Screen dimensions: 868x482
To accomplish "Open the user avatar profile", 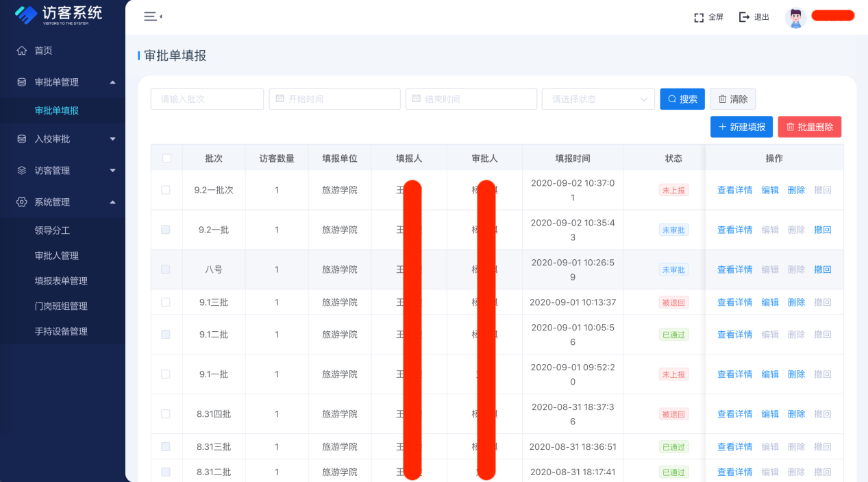I will 795,17.
